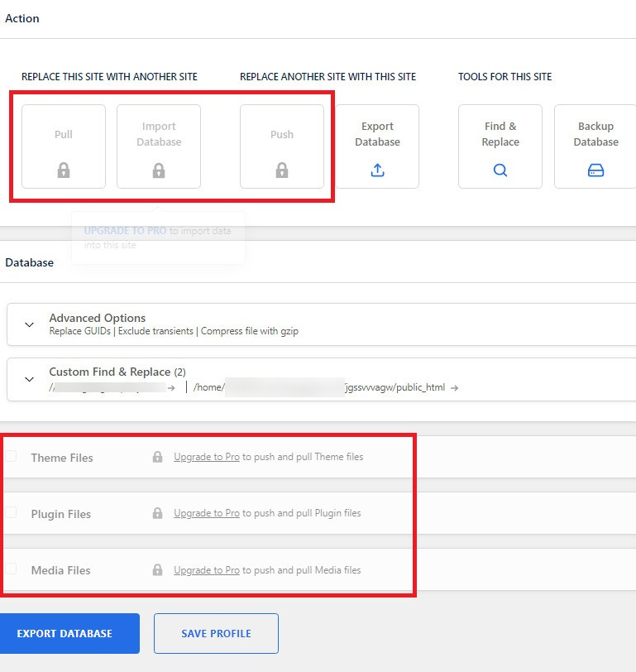Click the lock icon beside Import Database

[158, 168]
